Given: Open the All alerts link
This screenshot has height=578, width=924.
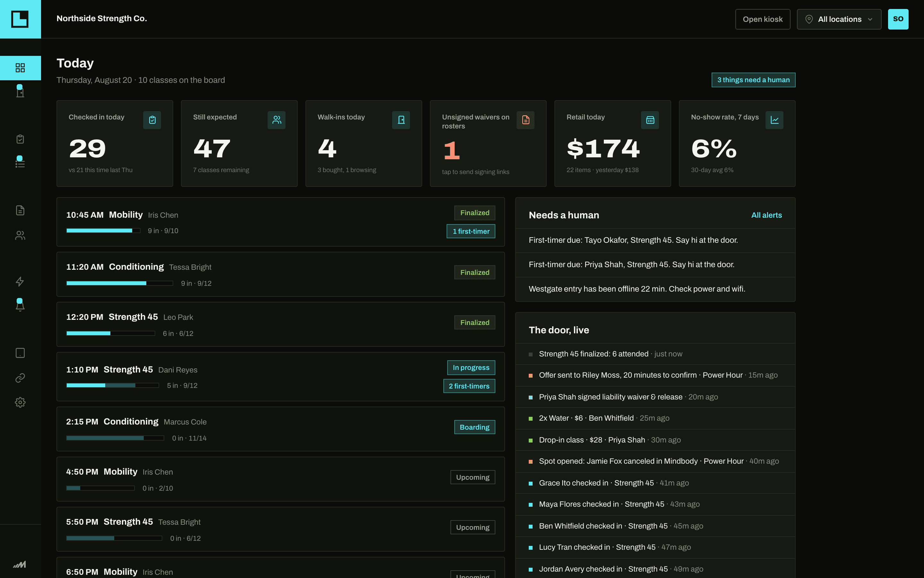Looking at the screenshot, I should tap(766, 215).
